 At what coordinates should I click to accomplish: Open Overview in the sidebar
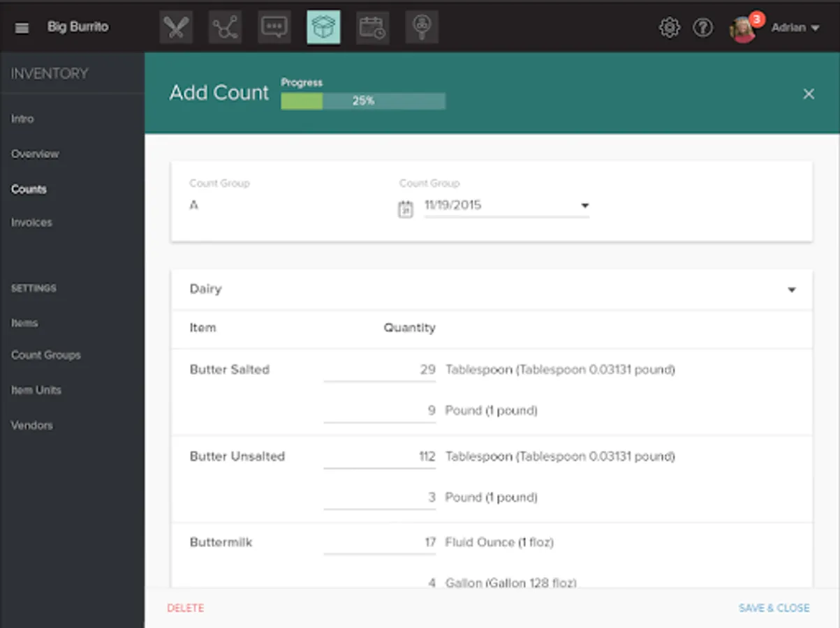35,154
